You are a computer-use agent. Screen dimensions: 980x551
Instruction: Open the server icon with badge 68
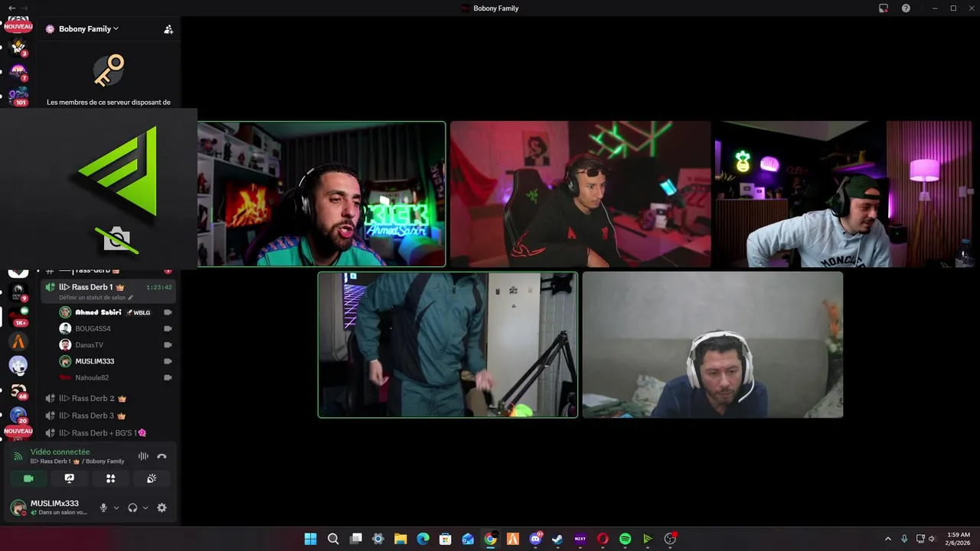[x=18, y=390]
